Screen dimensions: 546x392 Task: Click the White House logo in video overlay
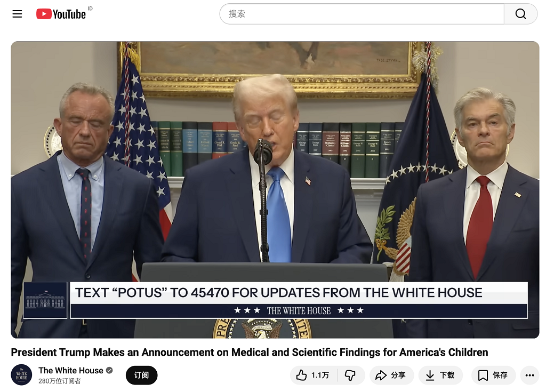pyautogui.click(x=45, y=300)
